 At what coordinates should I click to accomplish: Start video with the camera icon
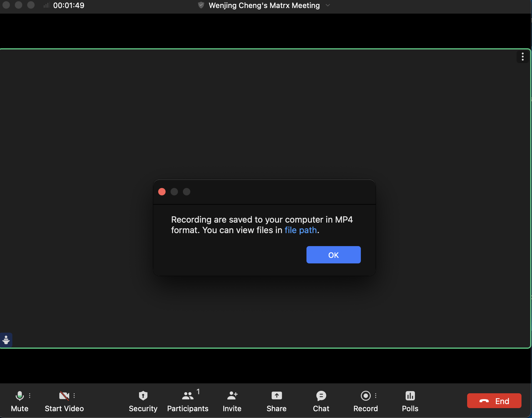click(64, 396)
